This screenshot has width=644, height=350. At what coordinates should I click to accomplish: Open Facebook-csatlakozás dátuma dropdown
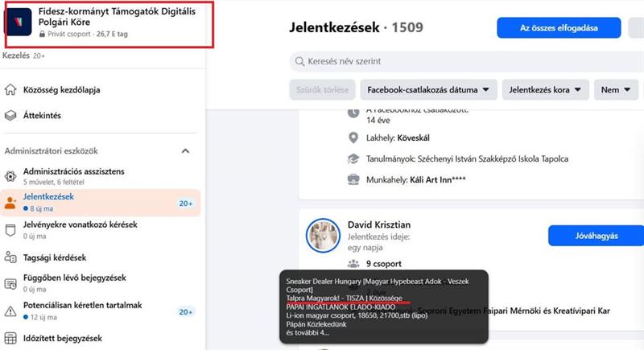(x=431, y=89)
